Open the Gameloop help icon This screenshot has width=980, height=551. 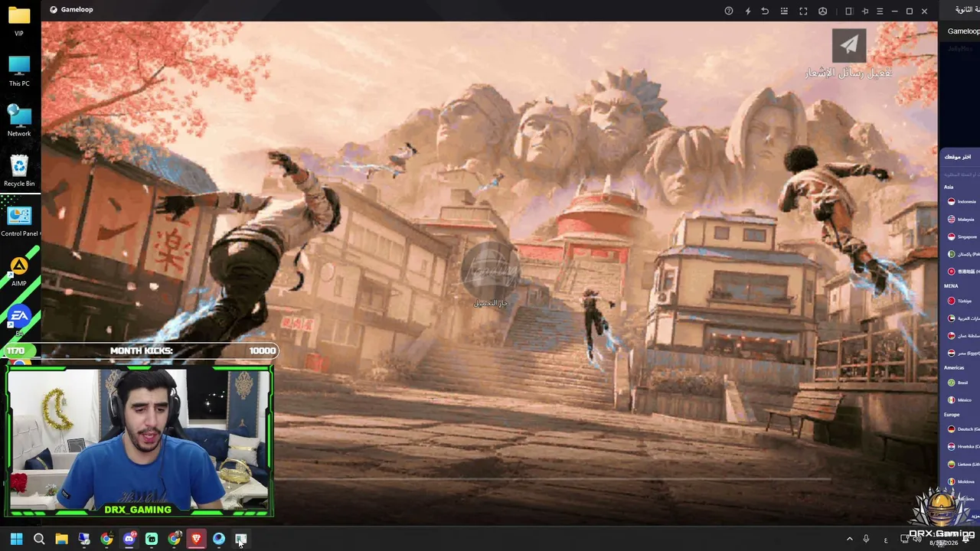pyautogui.click(x=729, y=11)
